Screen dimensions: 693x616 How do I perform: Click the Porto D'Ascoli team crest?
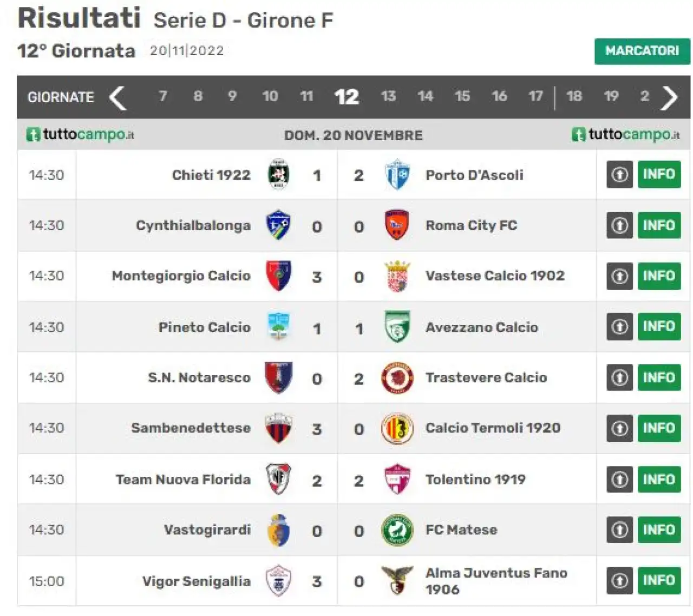tap(398, 174)
